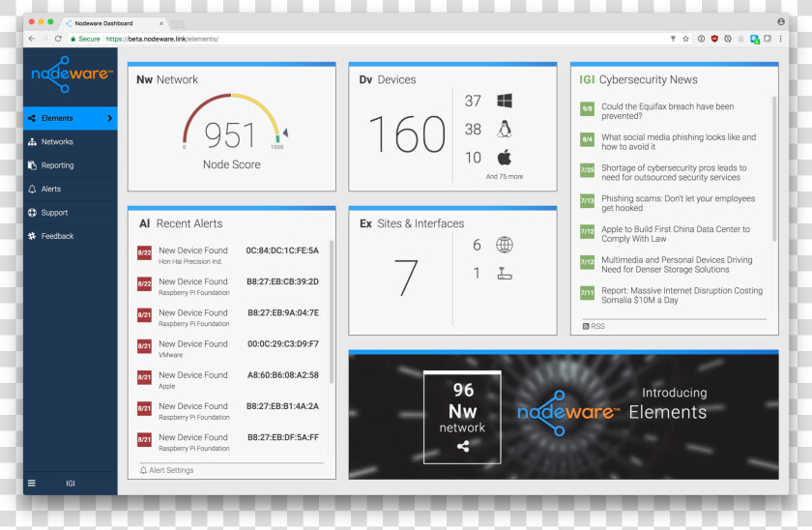Open Alert Settings link
Viewport: 812px width, 530px height.
[166, 470]
